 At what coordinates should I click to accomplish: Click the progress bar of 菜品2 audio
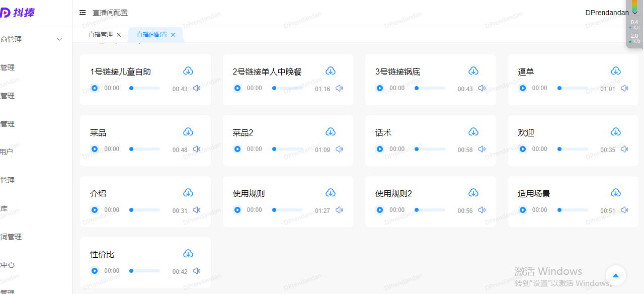pyautogui.click(x=288, y=149)
